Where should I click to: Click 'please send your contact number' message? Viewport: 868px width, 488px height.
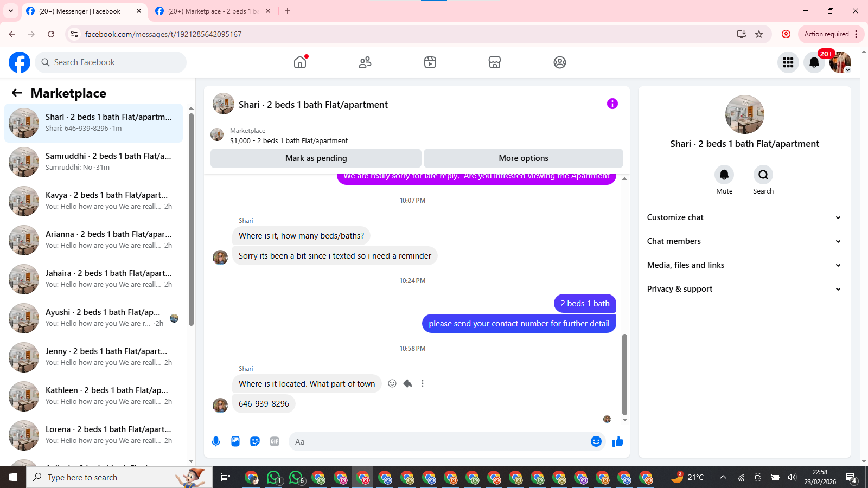519,324
